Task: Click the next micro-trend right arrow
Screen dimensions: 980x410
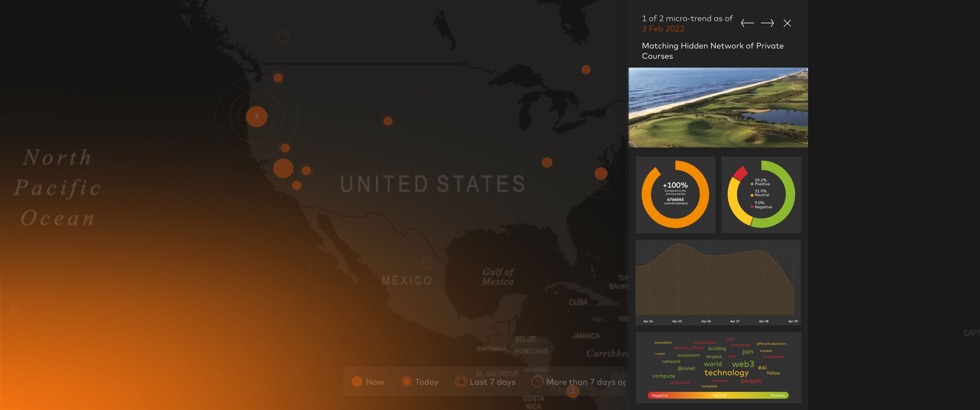Action: point(767,23)
